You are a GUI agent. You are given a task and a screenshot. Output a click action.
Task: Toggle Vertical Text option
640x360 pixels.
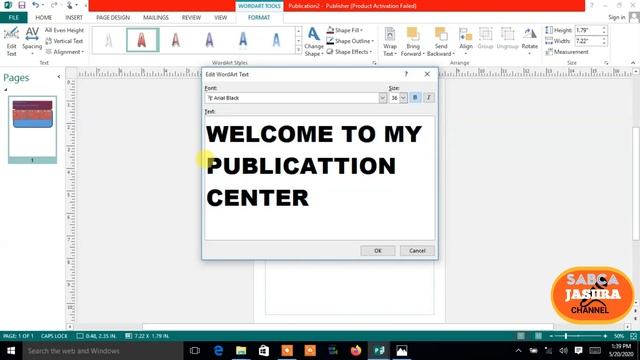tap(64, 41)
